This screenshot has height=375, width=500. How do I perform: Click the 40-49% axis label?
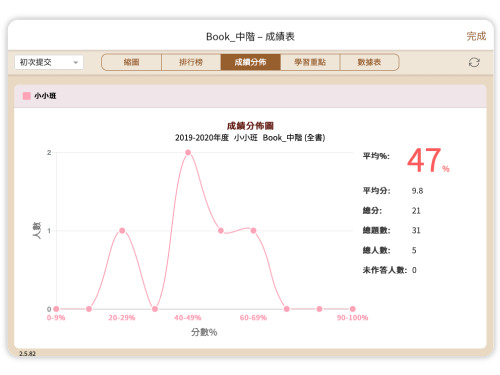tap(188, 318)
